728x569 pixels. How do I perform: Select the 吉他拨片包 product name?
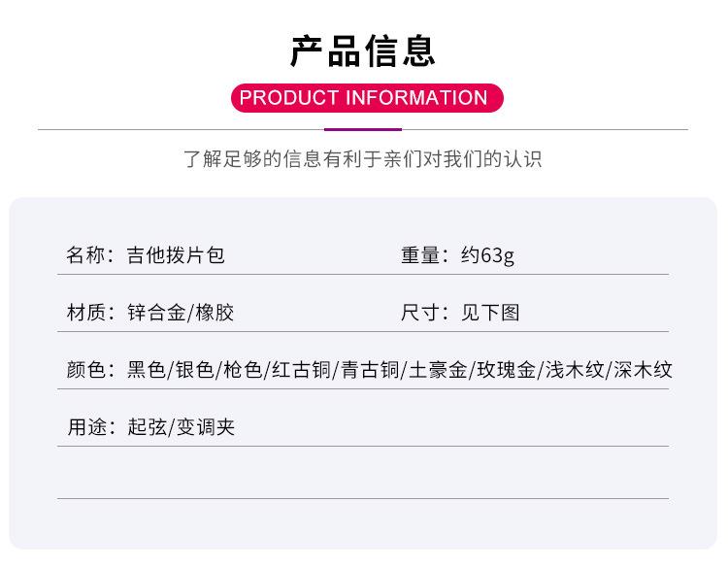click(x=176, y=255)
